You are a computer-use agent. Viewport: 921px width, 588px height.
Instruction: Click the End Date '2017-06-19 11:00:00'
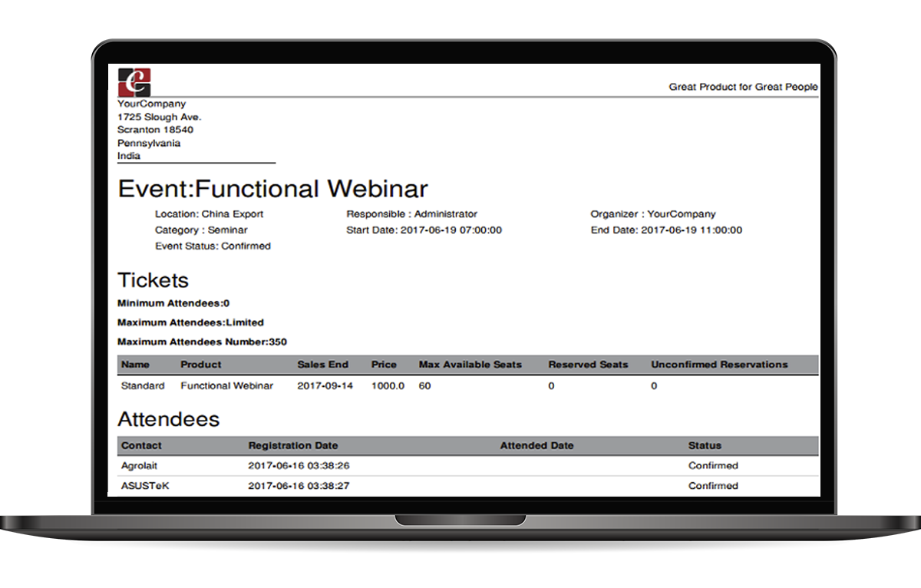click(x=692, y=230)
